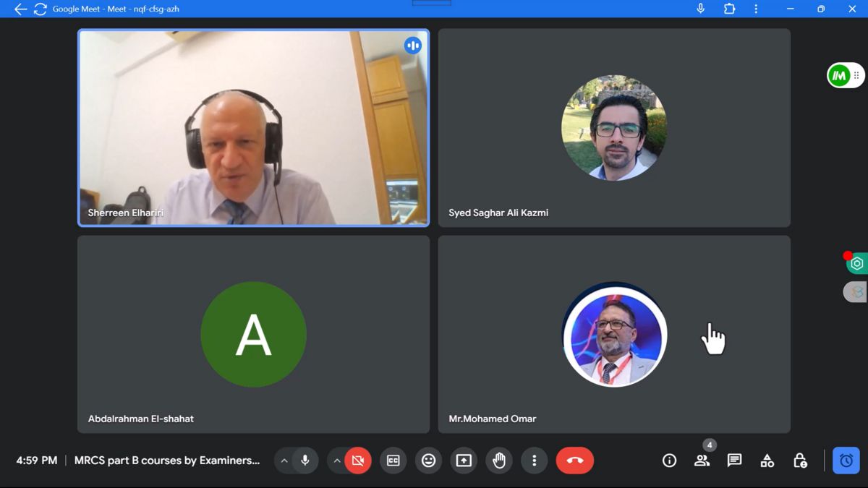The width and height of the screenshot is (868, 488).
Task: Leave the call with red hang-up button
Action: pyautogui.click(x=575, y=461)
